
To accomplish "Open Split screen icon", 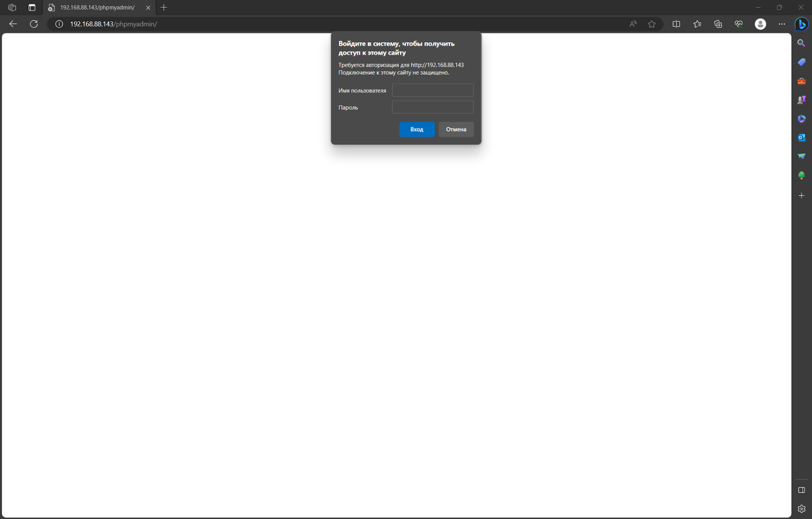I will coord(676,24).
